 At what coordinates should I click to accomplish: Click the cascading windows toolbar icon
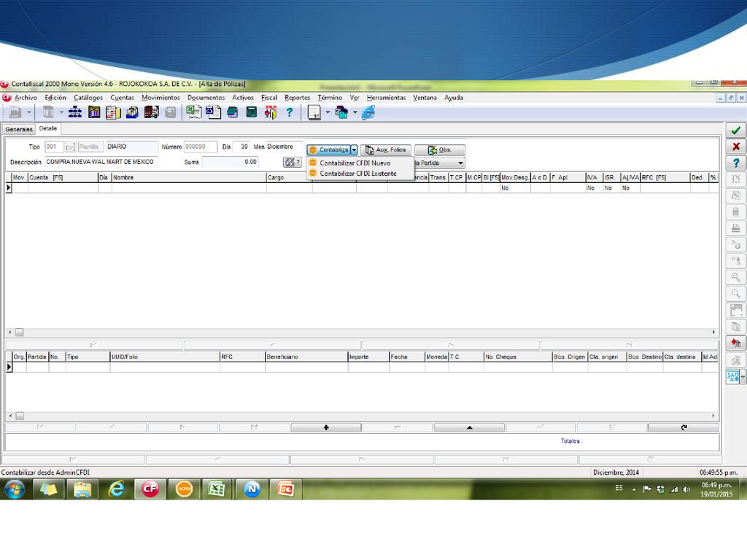click(341, 113)
